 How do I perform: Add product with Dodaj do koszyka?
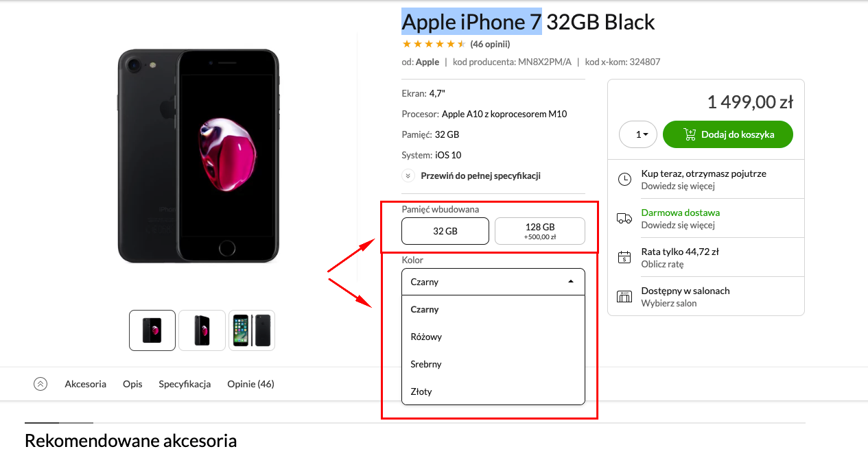[728, 134]
